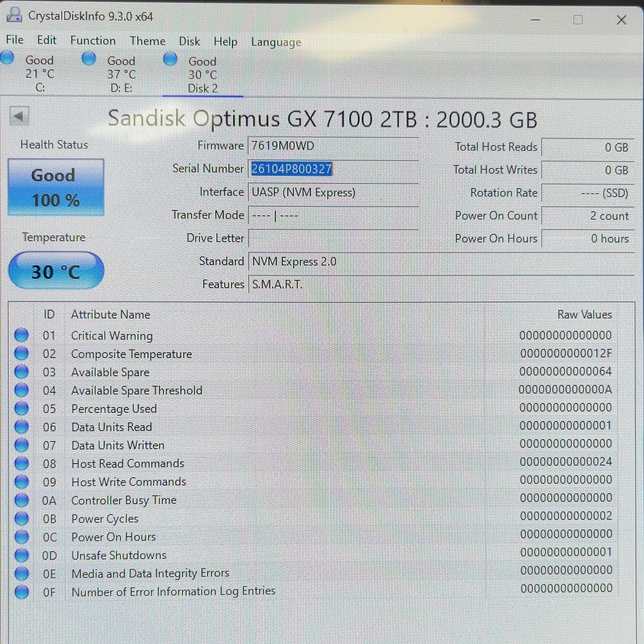
Task: Click status orb beside Number of Error Information Log Entries
Action: click(x=21, y=592)
